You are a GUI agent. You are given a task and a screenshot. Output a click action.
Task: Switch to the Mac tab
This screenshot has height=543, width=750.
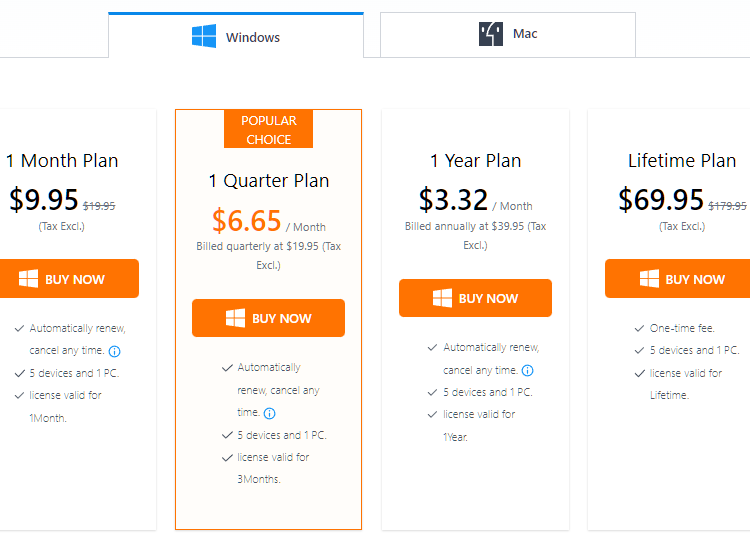[507, 34]
